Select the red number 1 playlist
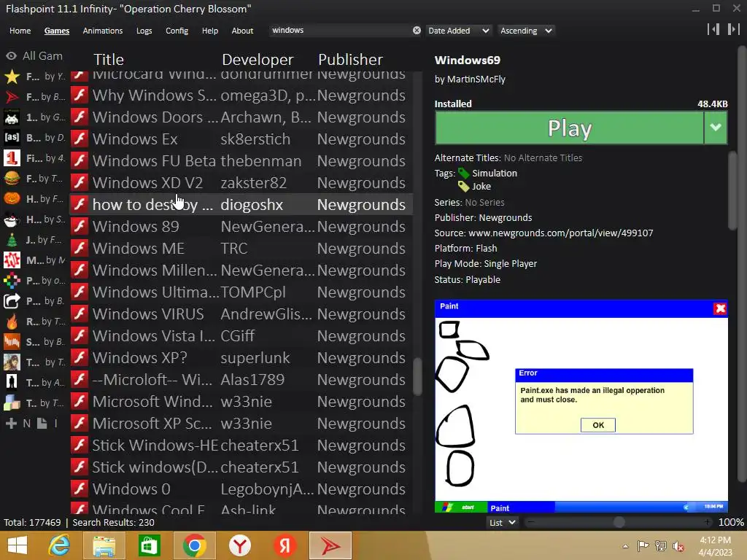Screen dimensions: 747x560 point(12,158)
